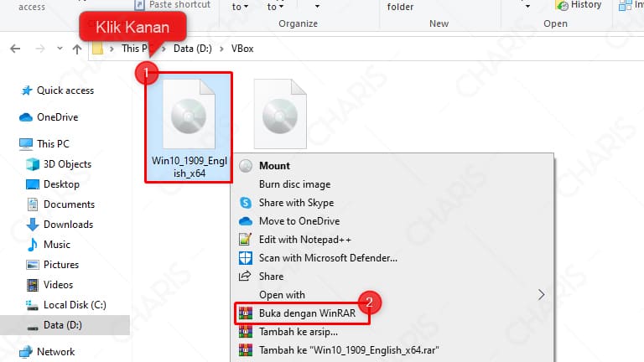Choose Edit with Notepad++
Viewport: 644px width, 362px height.
click(x=304, y=240)
